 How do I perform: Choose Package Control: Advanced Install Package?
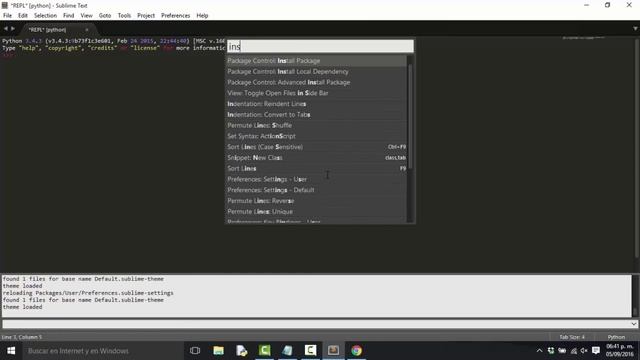pos(317,82)
